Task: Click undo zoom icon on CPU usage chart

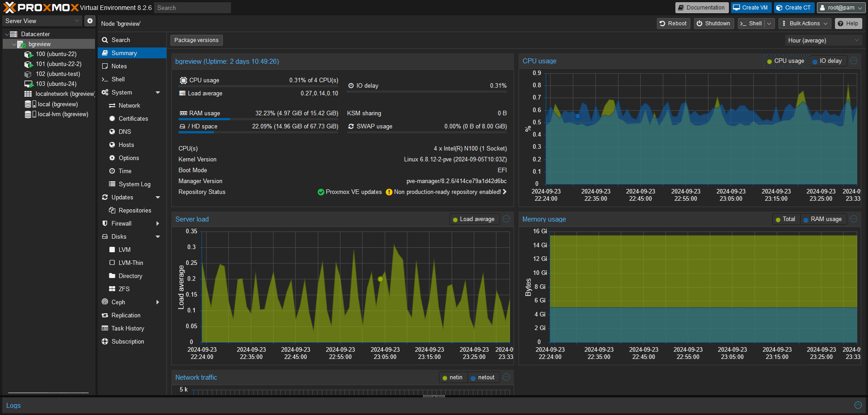Action: click(x=854, y=61)
